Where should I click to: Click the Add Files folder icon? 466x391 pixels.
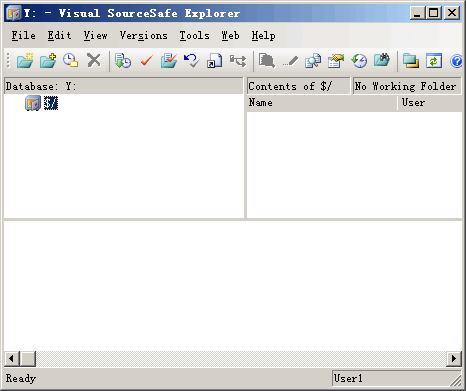pos(48,61)
